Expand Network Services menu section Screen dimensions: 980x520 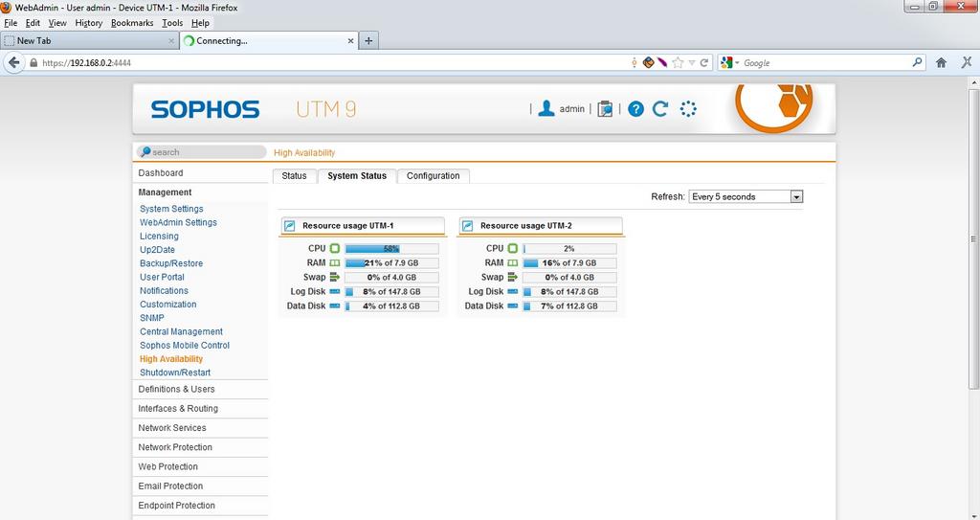tap(200, 428)
